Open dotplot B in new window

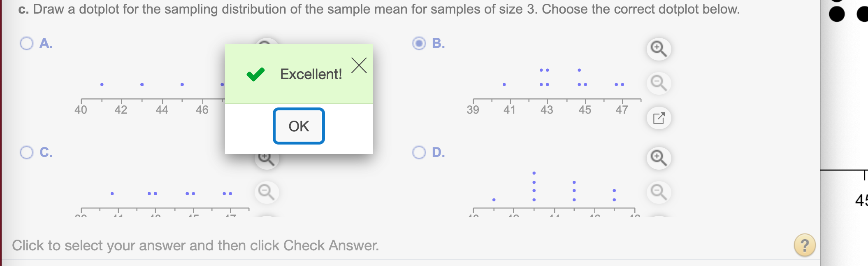click(x=659, y=118)
